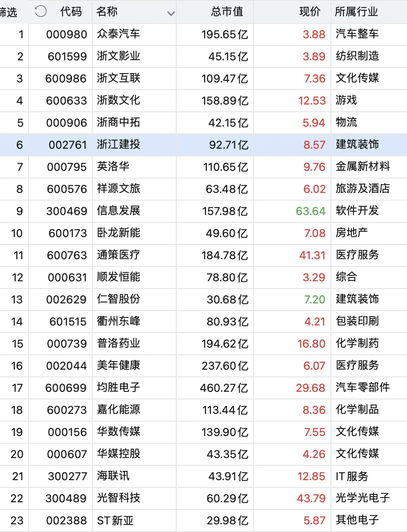Click industry 旅游及酒店
Image resolution: width=407 pixels, height=532 pixels.
pyautogui.click(x=363, y=189)
